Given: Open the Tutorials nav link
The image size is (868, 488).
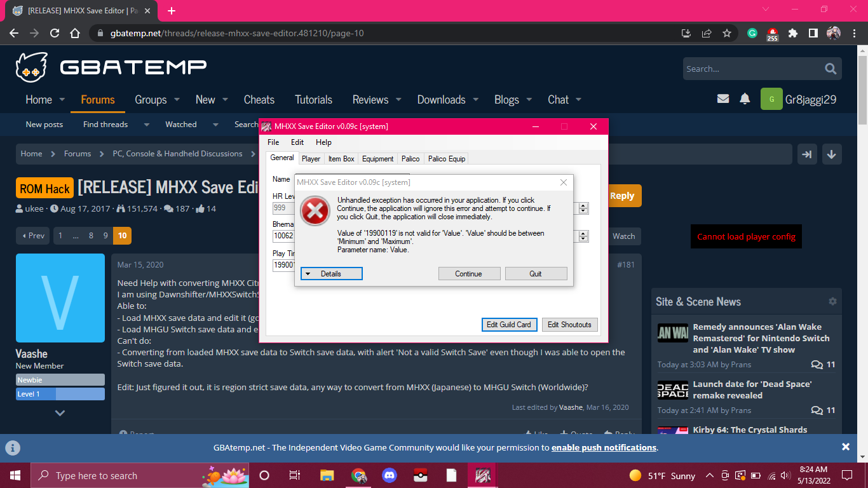Looking at the screenshot, I should click(x=313, y=100).
